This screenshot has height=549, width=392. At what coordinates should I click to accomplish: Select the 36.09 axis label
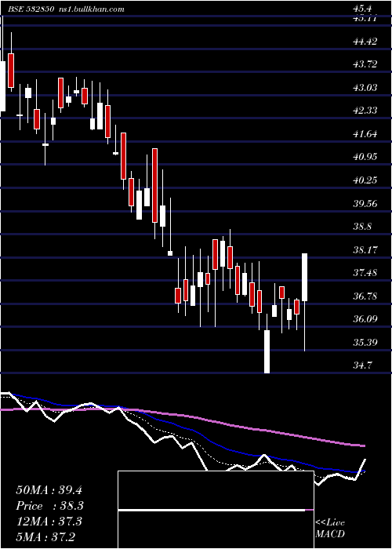[365, 319]
